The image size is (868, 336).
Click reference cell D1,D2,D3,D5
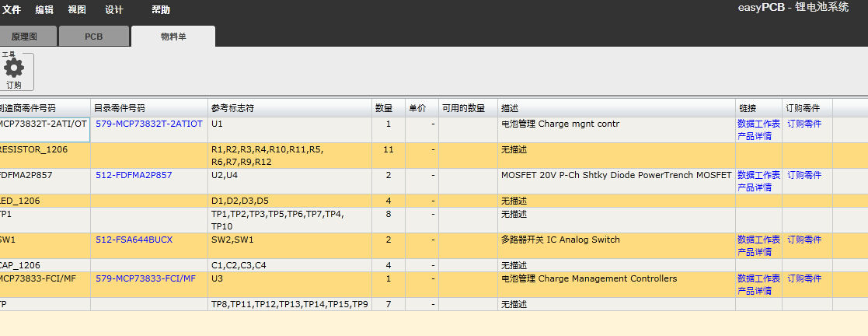click(x=290, y=201)
